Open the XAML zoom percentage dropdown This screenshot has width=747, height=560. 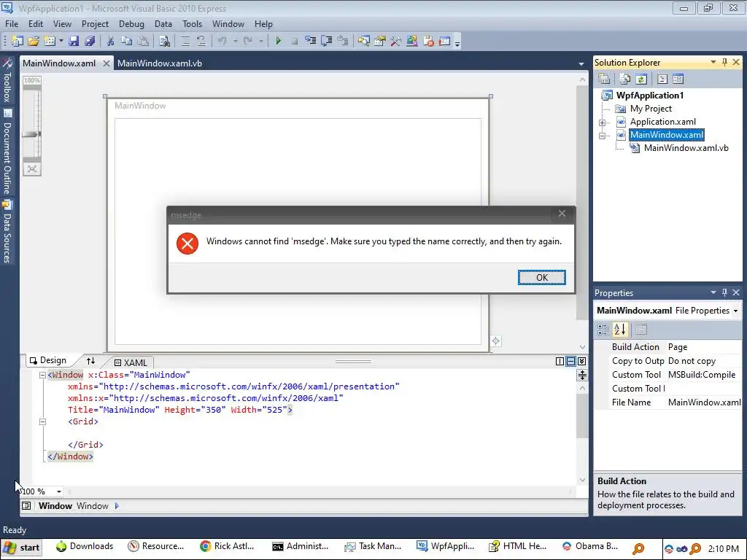click(x=59, y=491)
